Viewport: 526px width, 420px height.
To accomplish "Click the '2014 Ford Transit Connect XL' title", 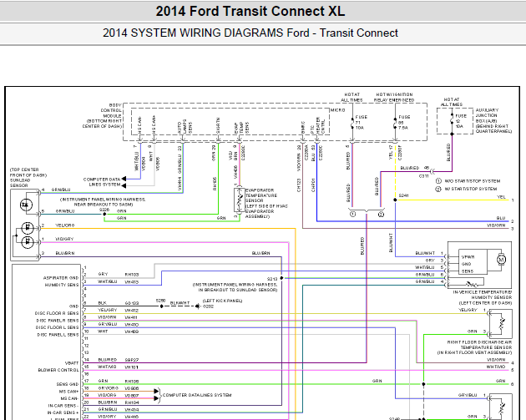I will pos(250,12).
